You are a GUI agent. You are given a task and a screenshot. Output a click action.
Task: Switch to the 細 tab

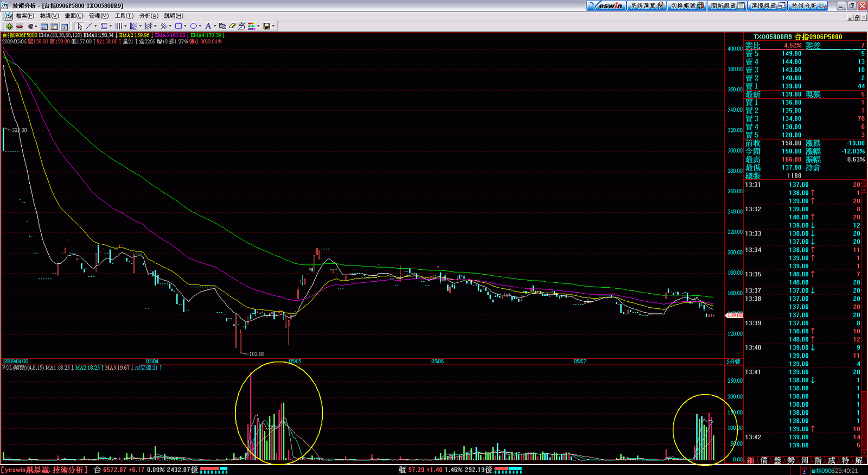(750, 460)
